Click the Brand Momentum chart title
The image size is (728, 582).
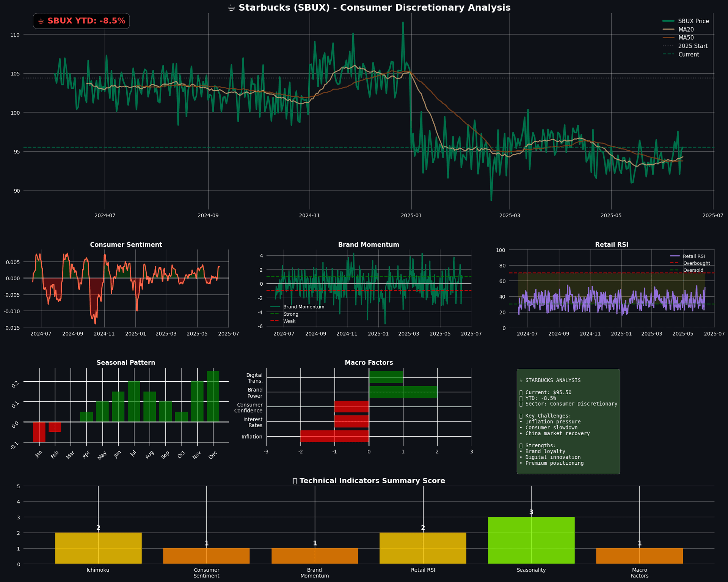369,245
